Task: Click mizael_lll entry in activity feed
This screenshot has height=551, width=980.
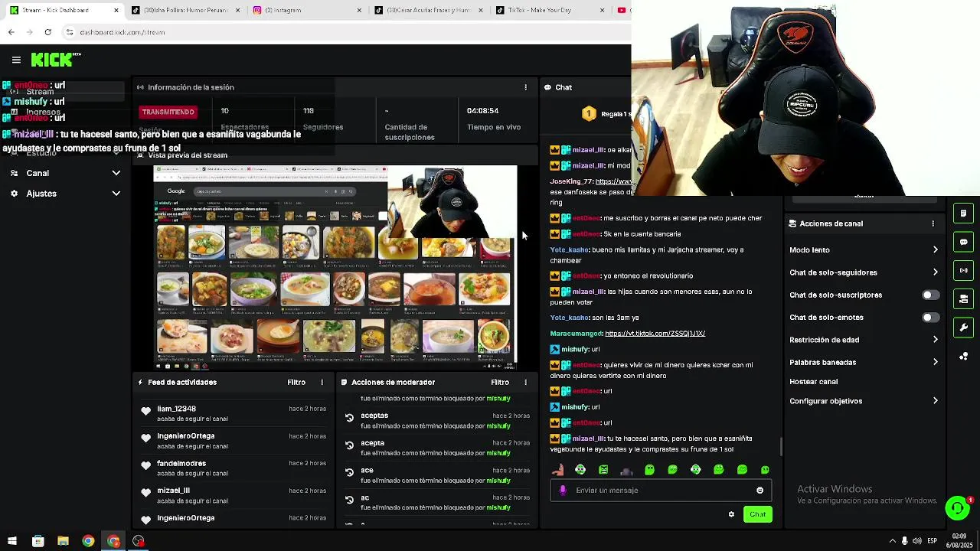Action: (233, 495)
